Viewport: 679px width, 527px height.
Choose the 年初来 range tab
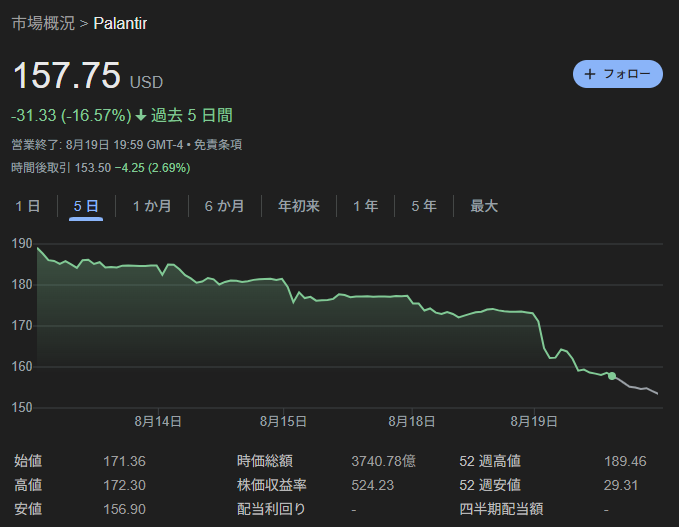[x=299, y=206]
